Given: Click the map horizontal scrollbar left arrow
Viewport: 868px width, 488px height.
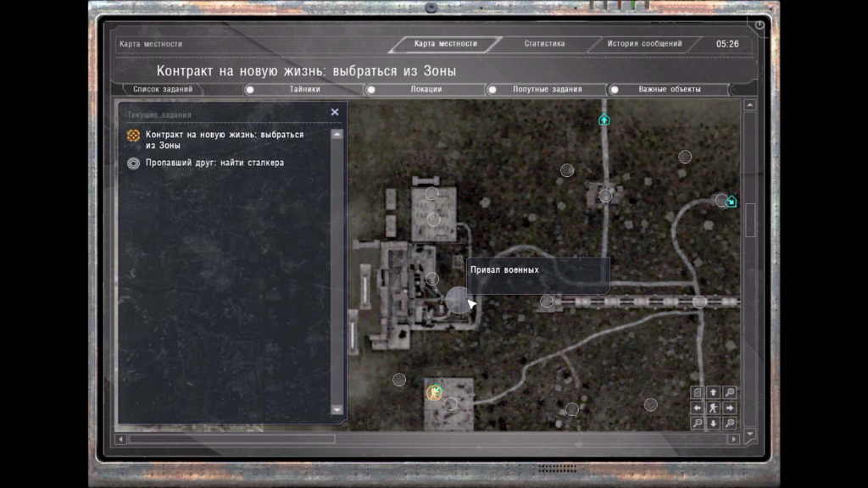Looking at the screenshot, I should point(120,440).
